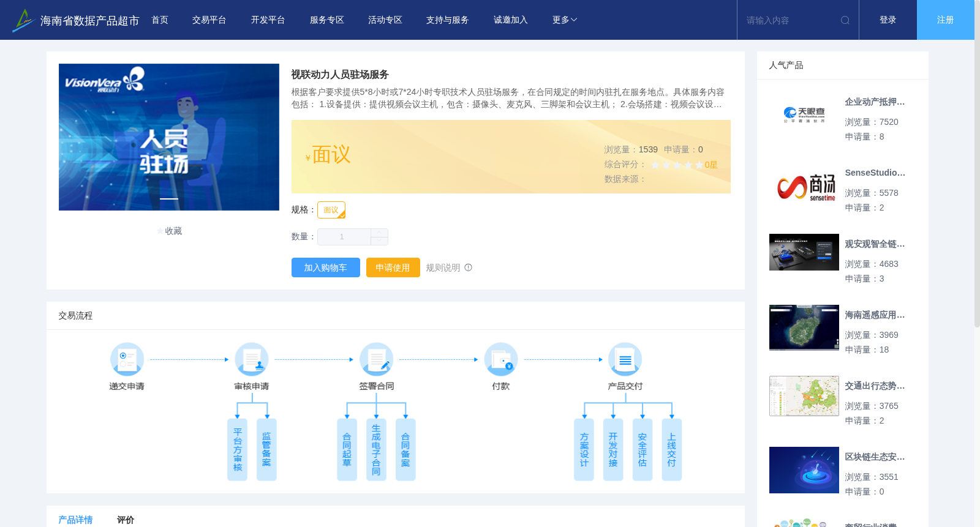Viewport: 980px width, 527px height.
Task: Click the 监管备案 sub-step box
Action: pyautogui.click(x=266, y=450)
